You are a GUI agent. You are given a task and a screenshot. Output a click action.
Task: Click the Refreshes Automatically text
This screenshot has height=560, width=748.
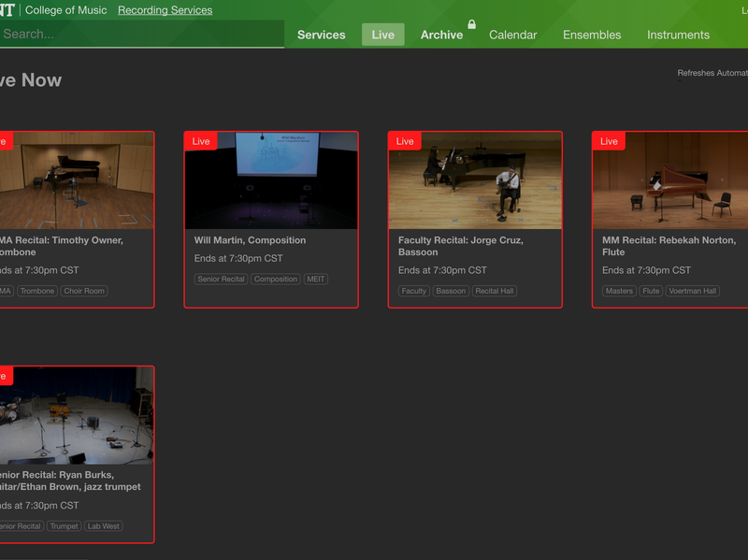tap(712, 73)
